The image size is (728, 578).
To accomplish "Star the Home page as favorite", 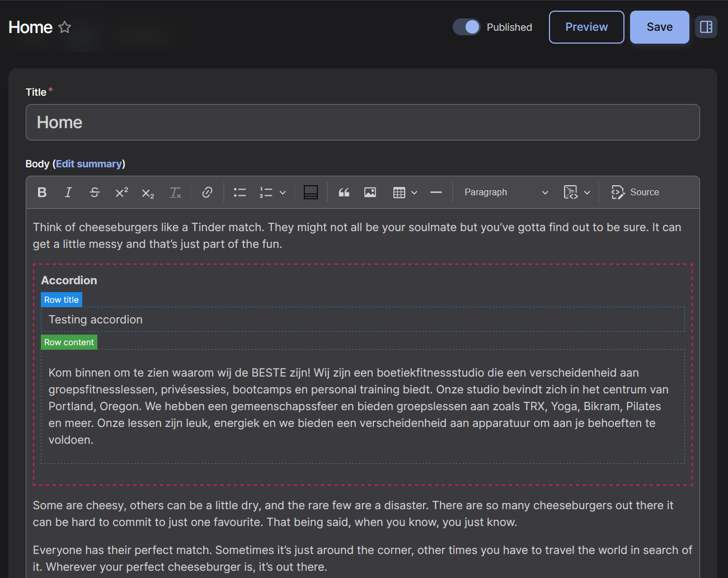I will [x=64, y=27].
